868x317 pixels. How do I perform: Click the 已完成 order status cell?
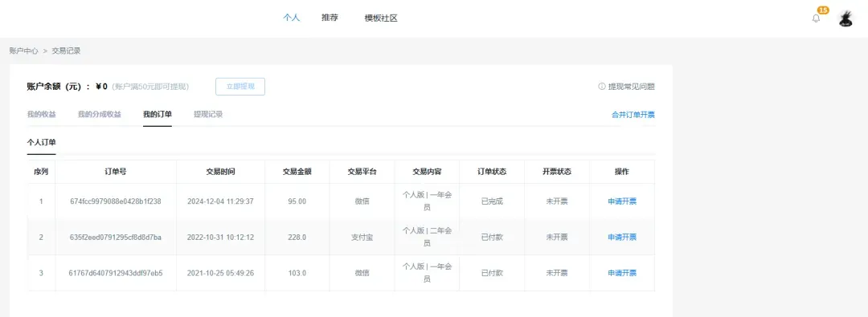pyautogui.click(x=492, y=201)
